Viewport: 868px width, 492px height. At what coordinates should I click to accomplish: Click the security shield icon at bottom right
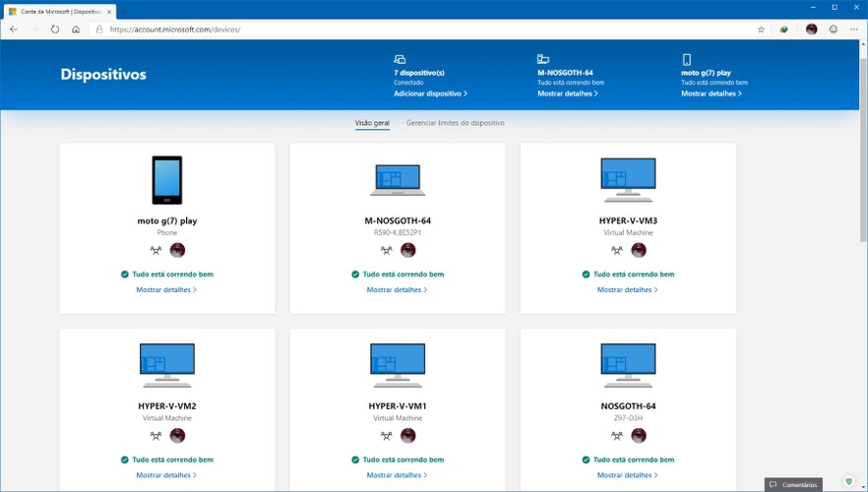848,481
